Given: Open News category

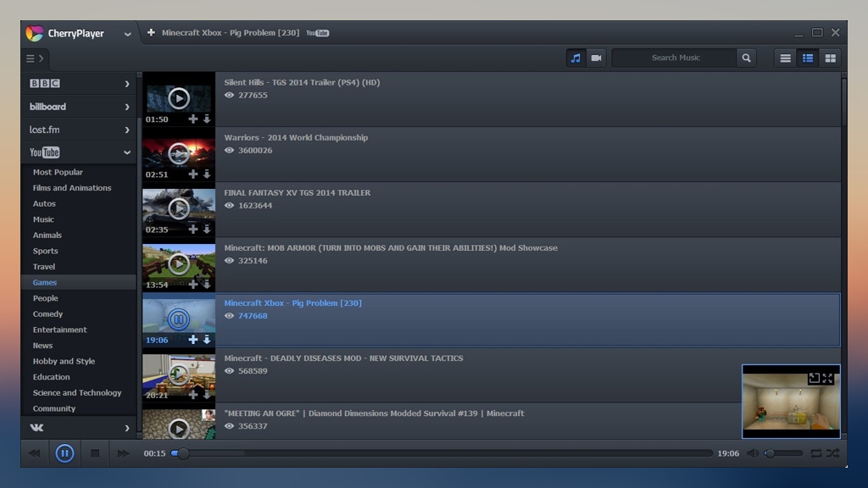Looking at the screenshot, I should point(42,346).
